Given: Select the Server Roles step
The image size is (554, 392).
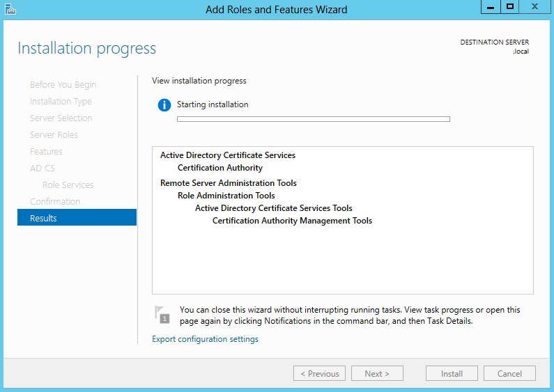Looking at the screenshot, I should (x=54, y=134).
